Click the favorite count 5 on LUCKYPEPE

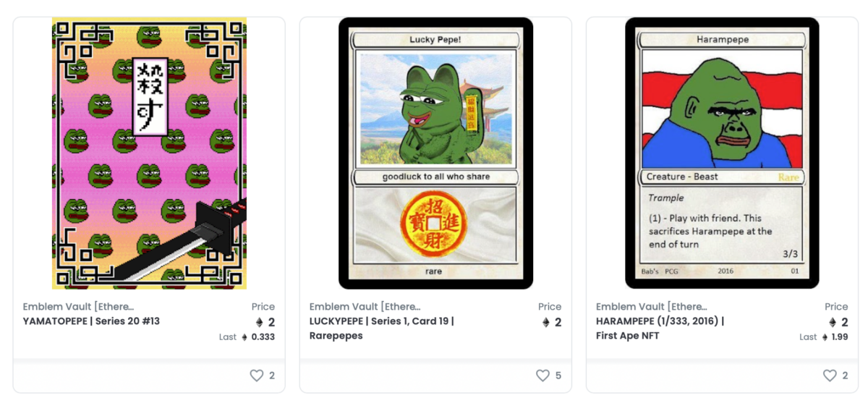558,376
